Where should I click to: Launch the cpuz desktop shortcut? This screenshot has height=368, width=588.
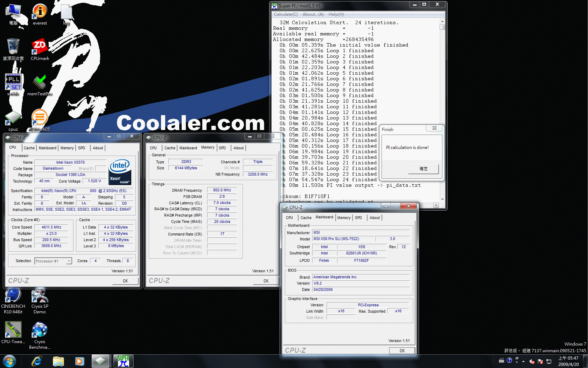coord(13,121)
